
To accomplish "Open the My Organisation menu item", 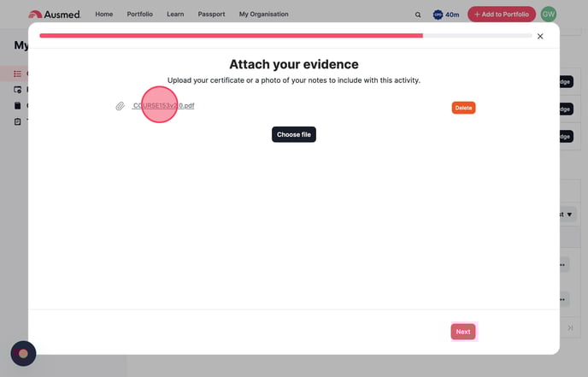I will pos(263,15).
